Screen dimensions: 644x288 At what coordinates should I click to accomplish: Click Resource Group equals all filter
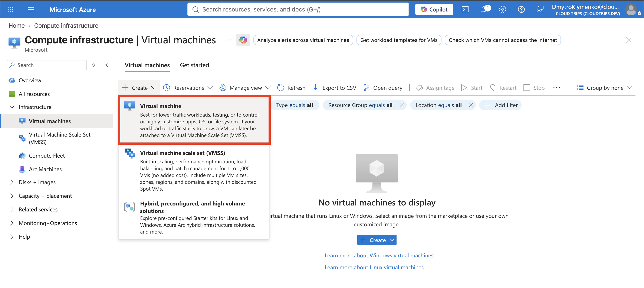(360, 105)
